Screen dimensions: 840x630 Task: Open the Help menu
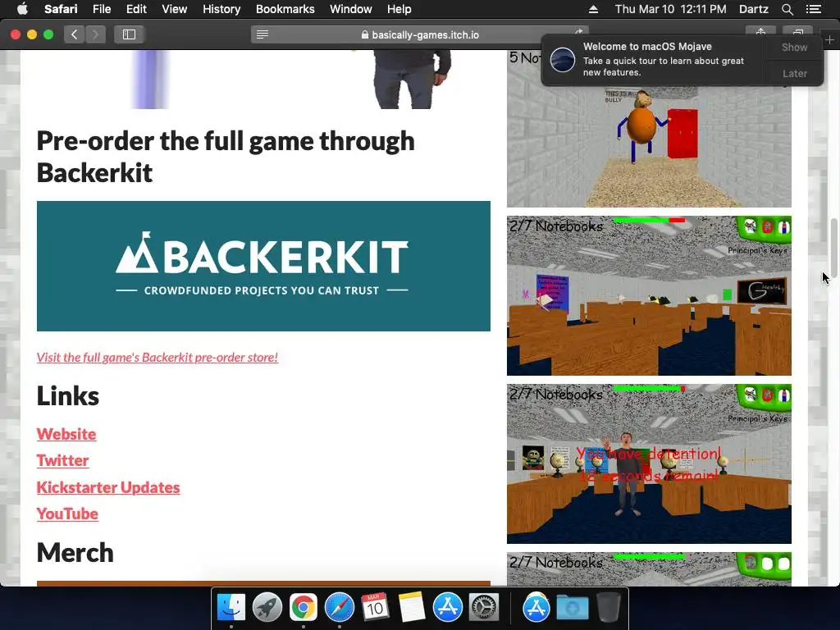pyautogui.click(x=399, y=9)
